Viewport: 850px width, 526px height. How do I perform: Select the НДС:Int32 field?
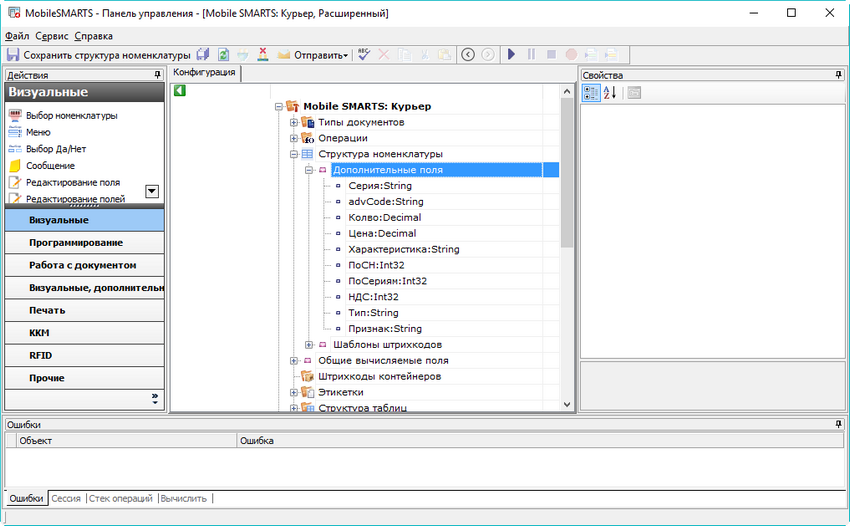(x=374, y=297)
